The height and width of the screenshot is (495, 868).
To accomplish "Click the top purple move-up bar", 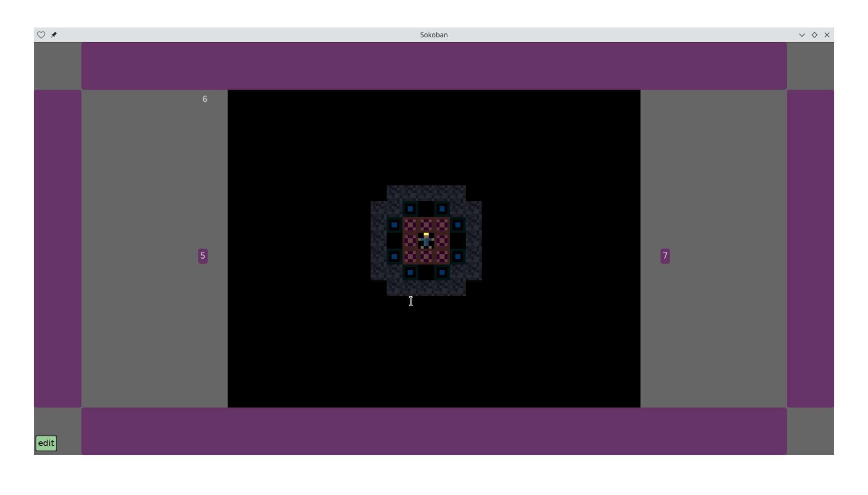I will point(434,66).
